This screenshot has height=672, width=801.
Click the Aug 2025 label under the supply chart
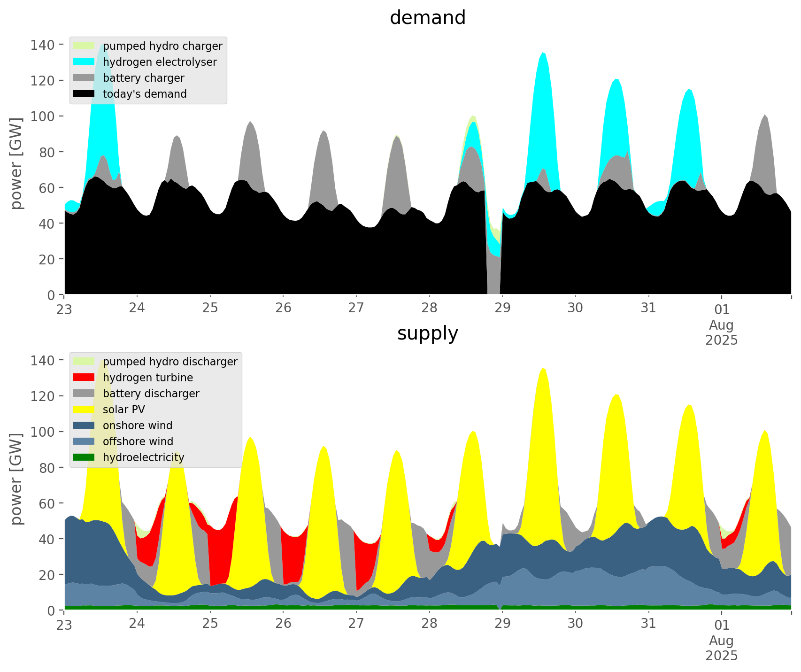(x=721, y=648)
